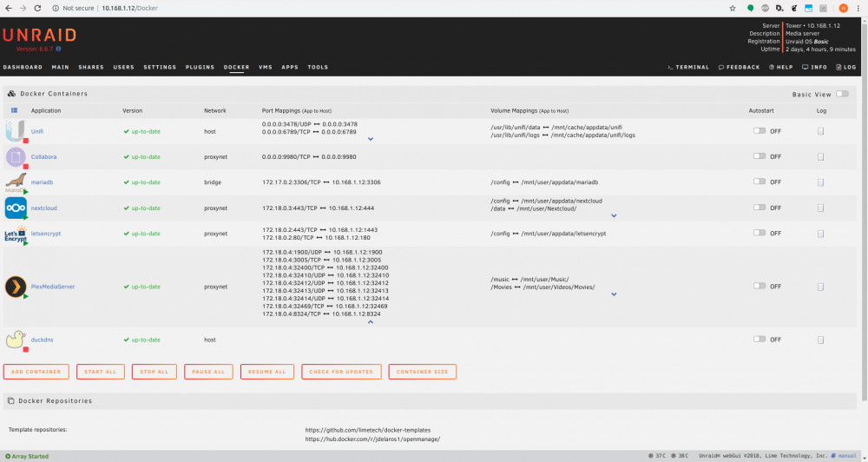Expand nextcloud volume mappings chevron
868x462 pixels.
[x=614, y=216]
